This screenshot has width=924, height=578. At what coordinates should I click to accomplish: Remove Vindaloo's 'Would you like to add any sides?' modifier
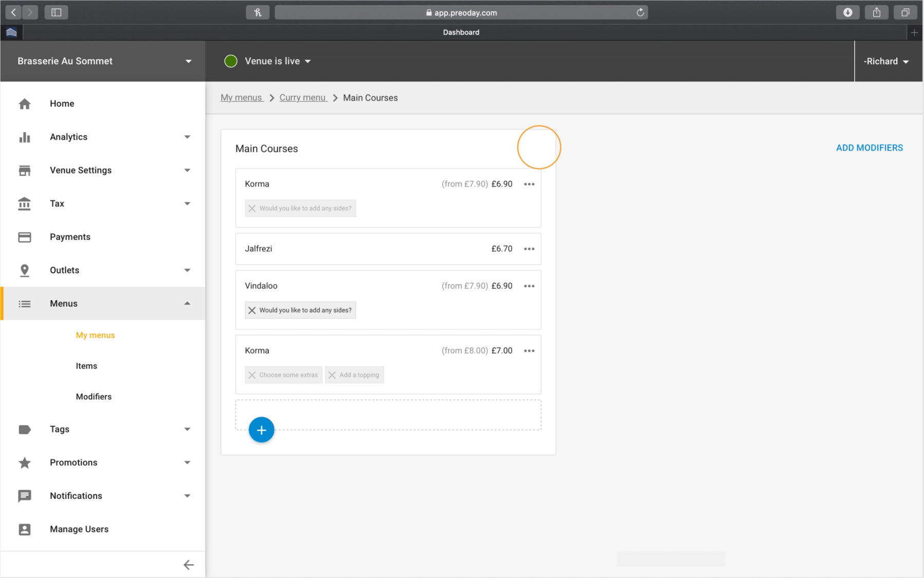(x=252, y=310)
